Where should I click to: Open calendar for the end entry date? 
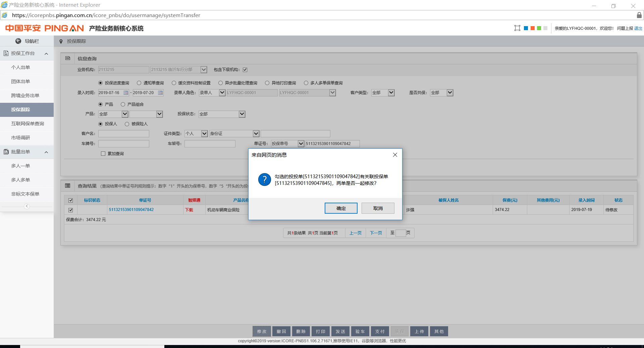pyautogui.click(x=160, y=93)
